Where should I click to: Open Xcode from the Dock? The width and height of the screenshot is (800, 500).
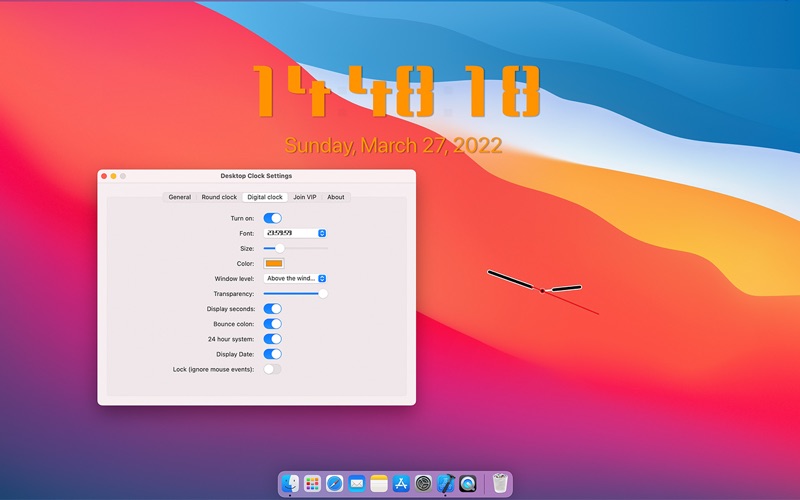[445, 483]
